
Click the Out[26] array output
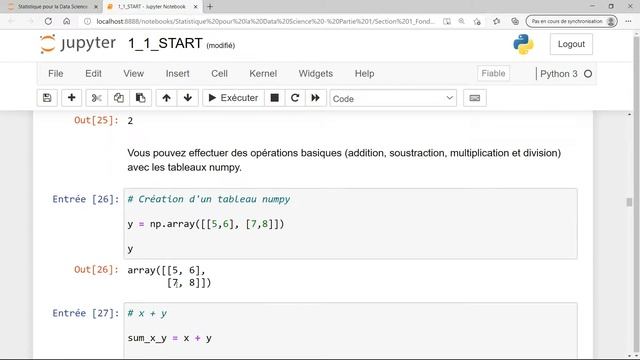pos(169,276)
